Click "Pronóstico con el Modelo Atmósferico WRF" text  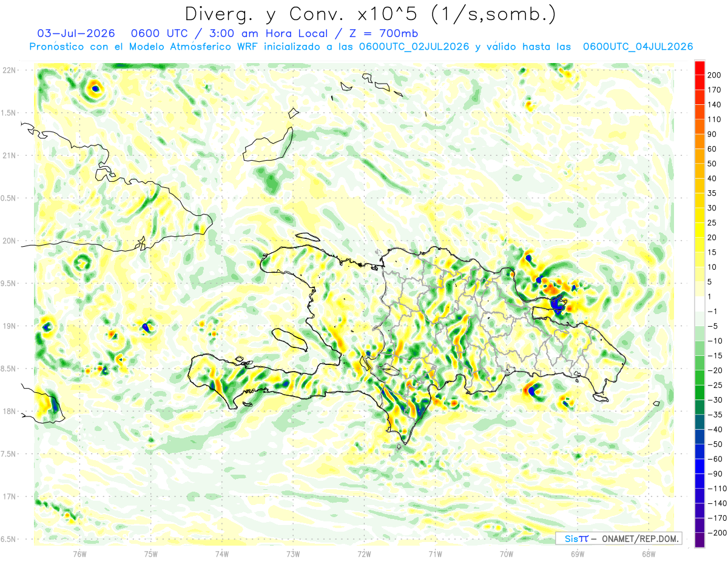144,47
